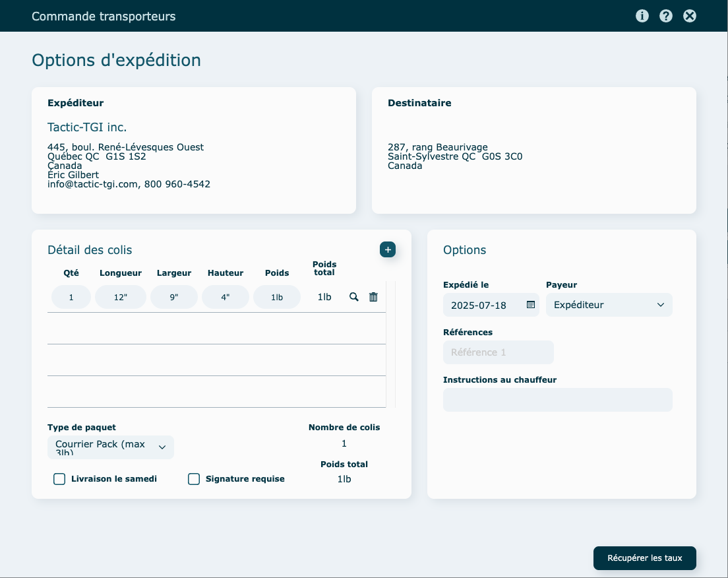Click the info icon in header
This screenshot has height=578, width=728.
coord(642,16)
